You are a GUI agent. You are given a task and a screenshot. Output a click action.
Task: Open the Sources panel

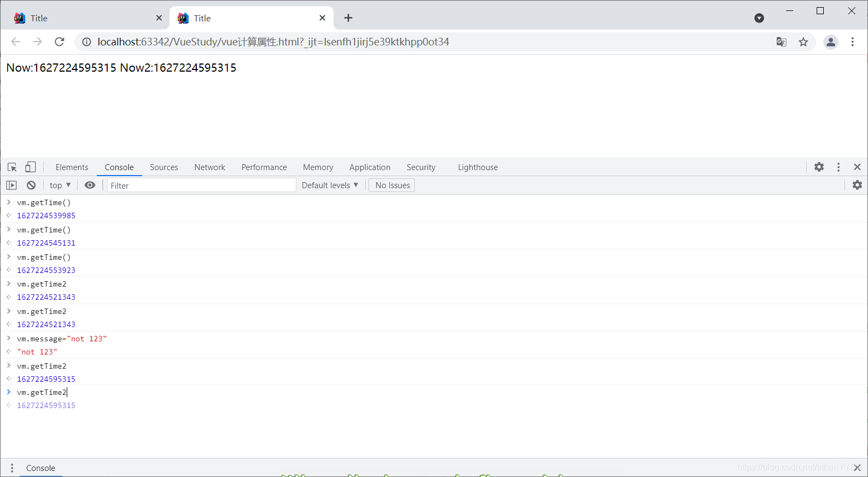[164, 167]
